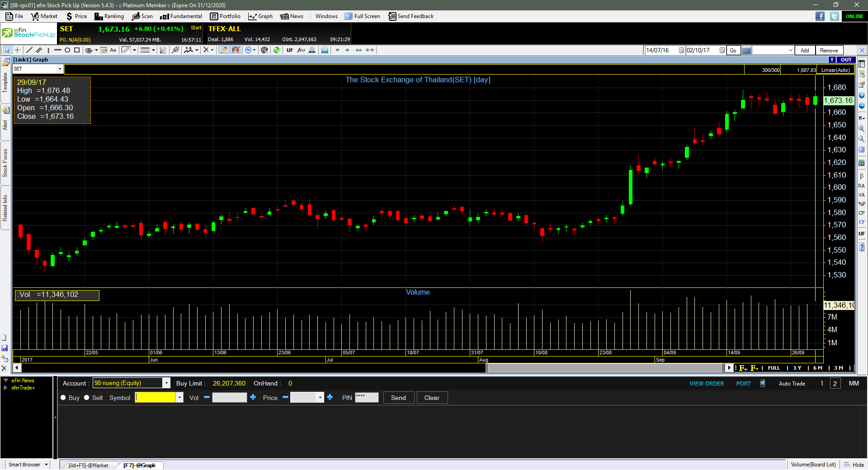Switch to the [Alt+F5]-@Market tab
Screen dimensions: 868x470
coord(88,465)
